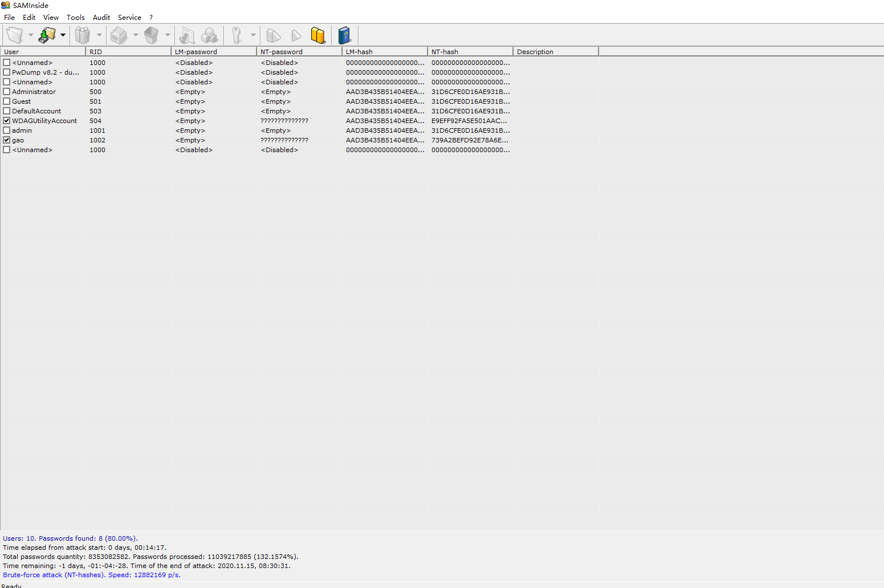Sort by the RID column header
The height and width of the screenshot is (588, 884).
pos(128,51)
